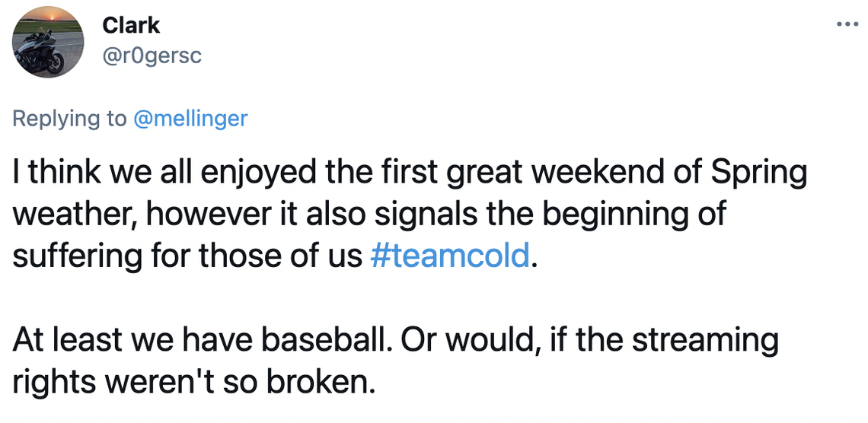
Task: Click the word "Spring" in the tweet
Action: [x=758, y=174]
